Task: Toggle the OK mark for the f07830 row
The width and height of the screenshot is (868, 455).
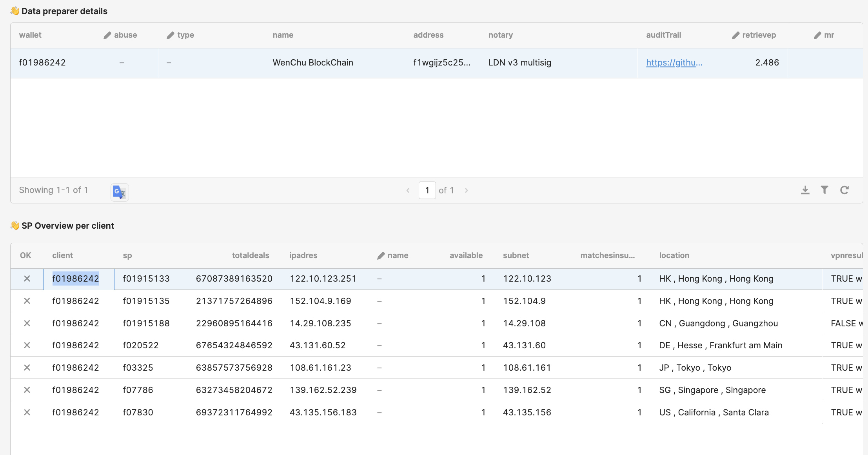Action: coord(27,412)
